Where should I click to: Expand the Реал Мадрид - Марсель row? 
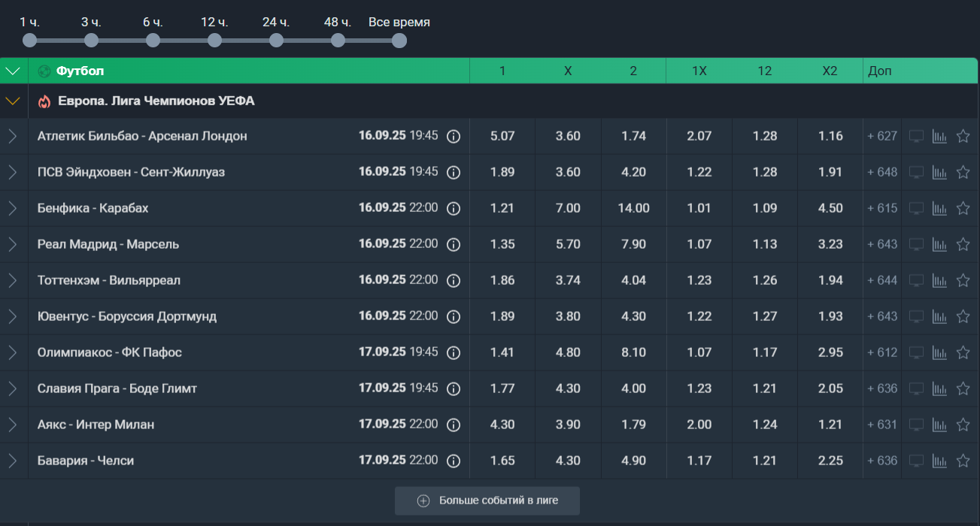pyautogui.click(x=13, y=244)
